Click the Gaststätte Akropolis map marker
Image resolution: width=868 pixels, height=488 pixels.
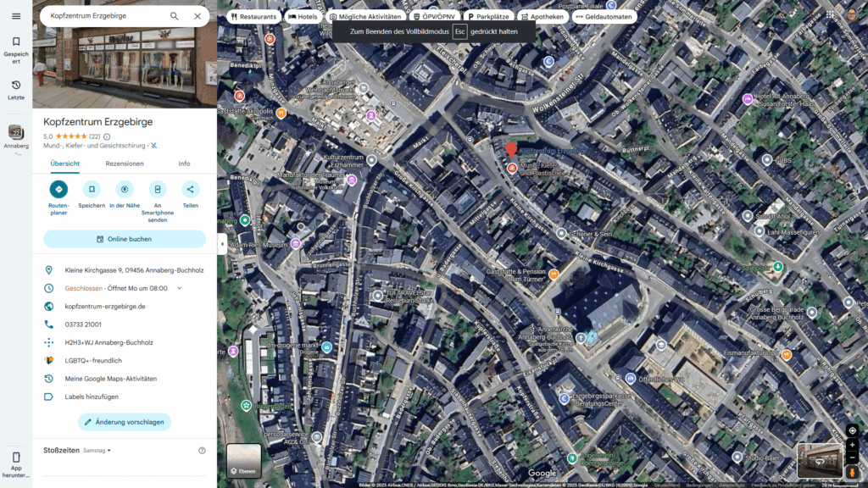(x=281, y=114)
